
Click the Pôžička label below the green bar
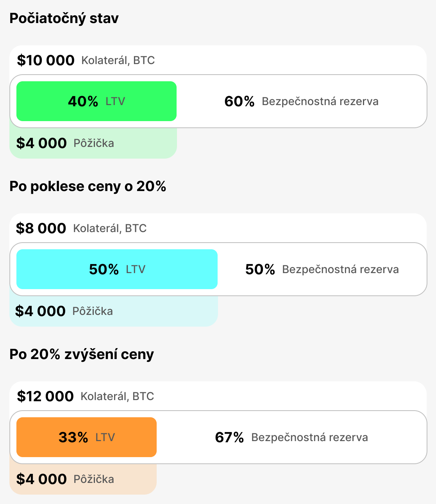click(94, 143)
